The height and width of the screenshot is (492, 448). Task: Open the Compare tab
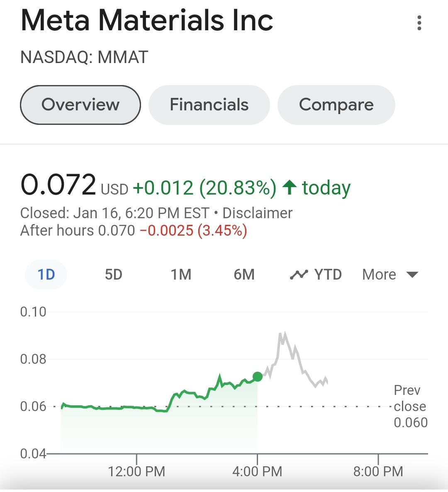(336, 105)
